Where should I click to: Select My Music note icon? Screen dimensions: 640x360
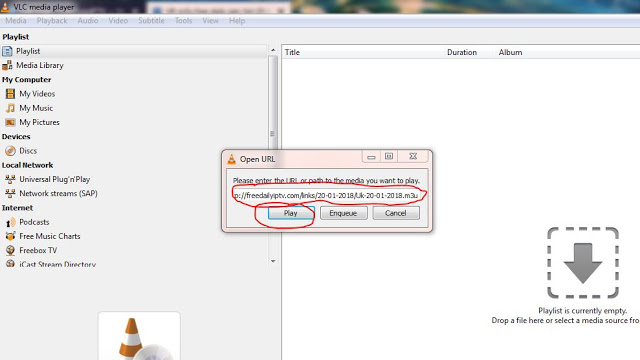[10, 108]
